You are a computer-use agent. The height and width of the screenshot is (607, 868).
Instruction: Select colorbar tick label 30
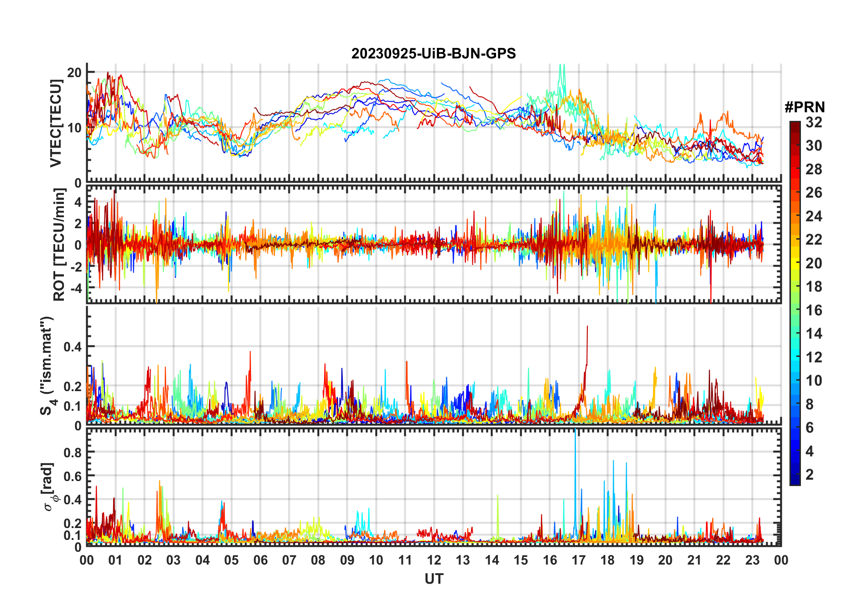pyautogui.click(x=814, y=146)
